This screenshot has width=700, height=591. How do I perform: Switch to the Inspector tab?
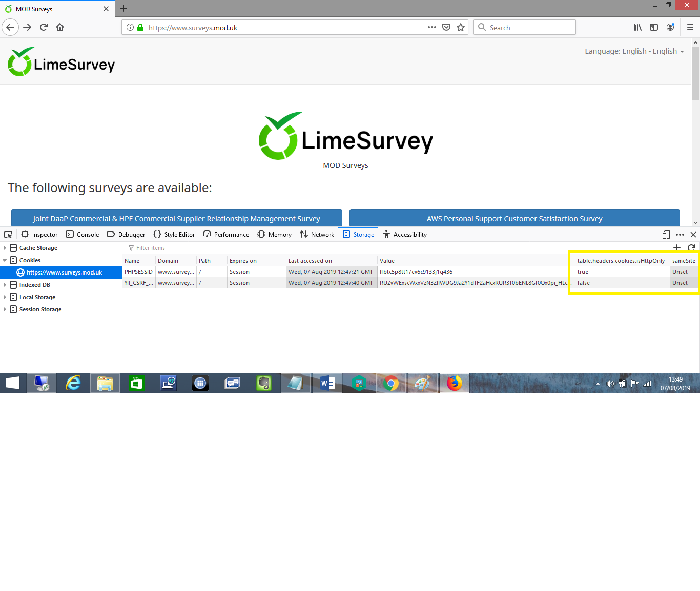pos(39,235)
